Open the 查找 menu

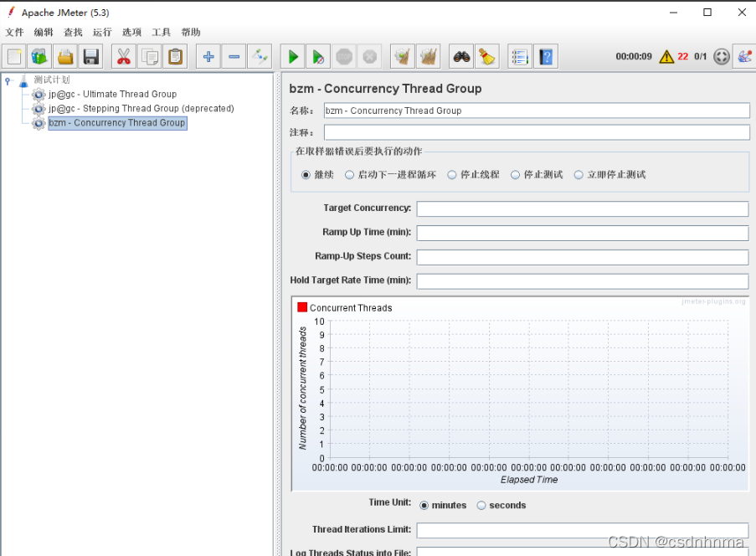(73, 33)
